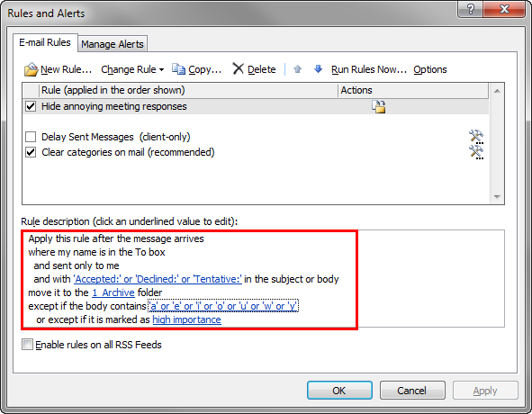This screenshot has width=532, height=414.
Task: Move rule down with the blue down arrow
Action: (x=318, y=69)
